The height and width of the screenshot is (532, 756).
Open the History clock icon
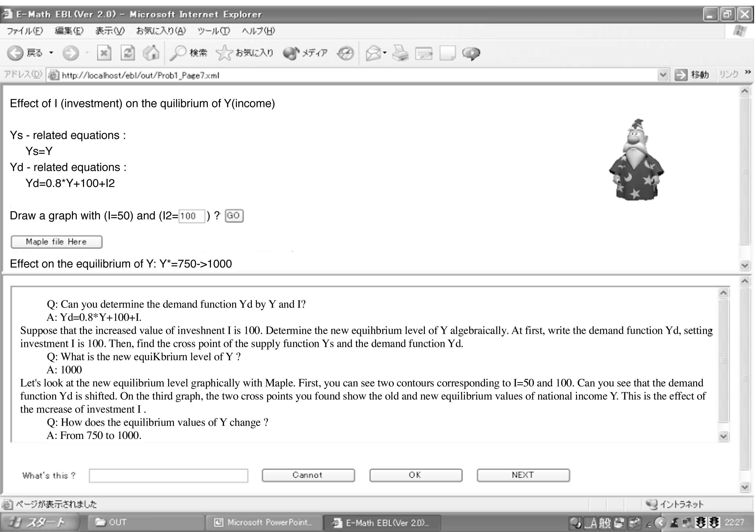pyautogui.click(x=345, y=53)
